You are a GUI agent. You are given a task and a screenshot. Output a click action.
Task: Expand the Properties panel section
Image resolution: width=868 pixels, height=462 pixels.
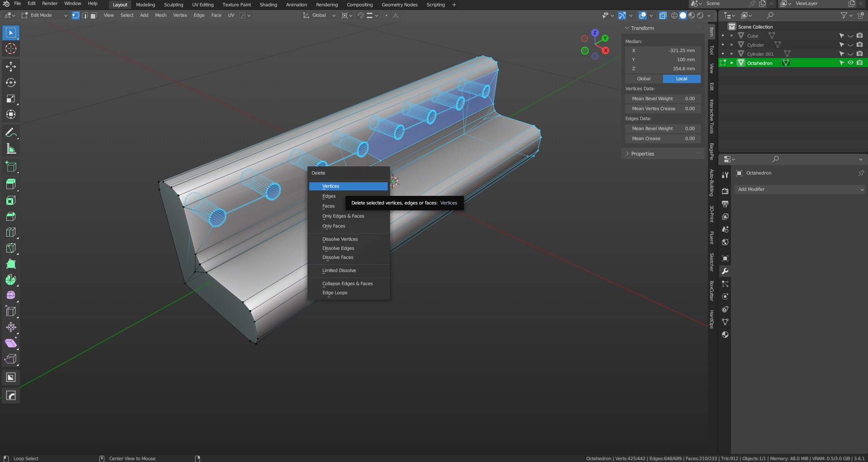pyautogui.click(x=642, y=154)
